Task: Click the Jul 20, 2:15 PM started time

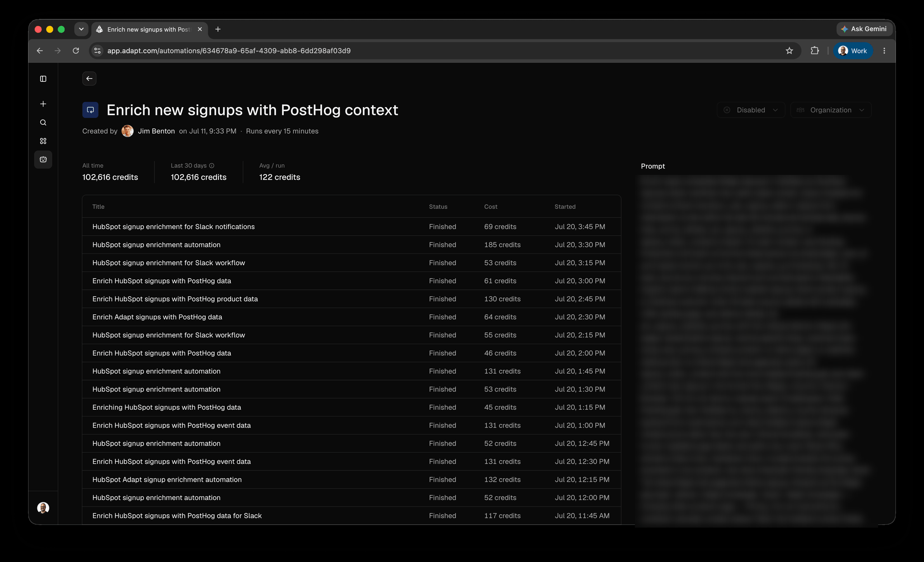Action: [580, 335]
